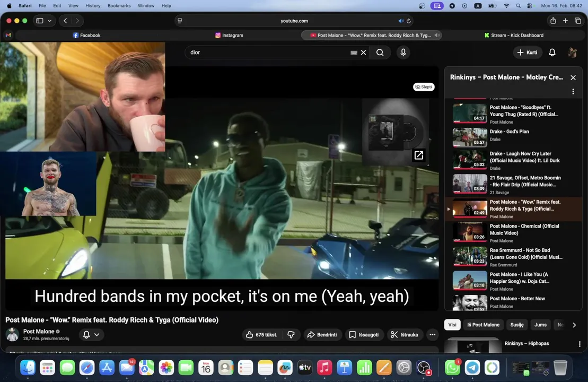Open more actions three-dot menu under video
This screenshot has height=382, width=588.
[x=432, y=335]
